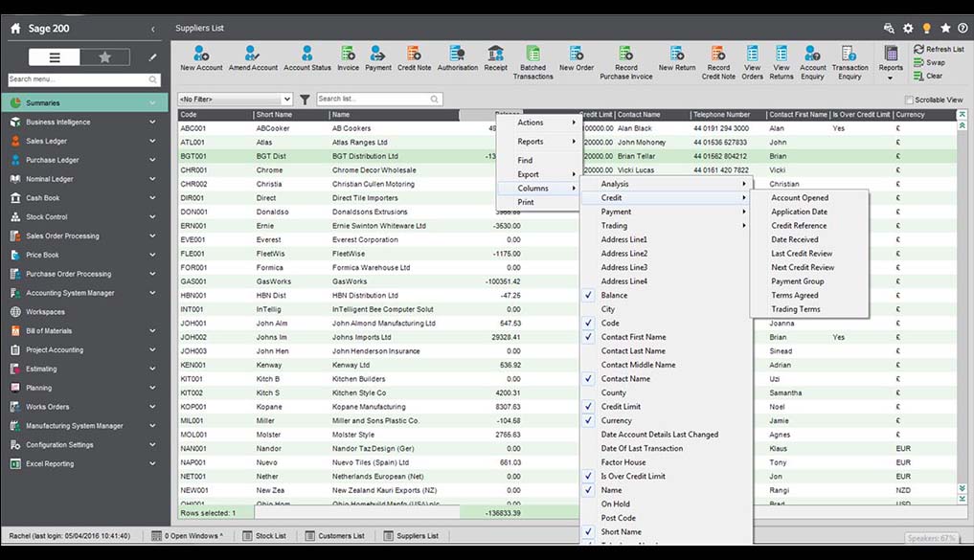Open the Payment columns submenu
The image size is (974, 560).
pyautogui.click(x=666, y=212)
